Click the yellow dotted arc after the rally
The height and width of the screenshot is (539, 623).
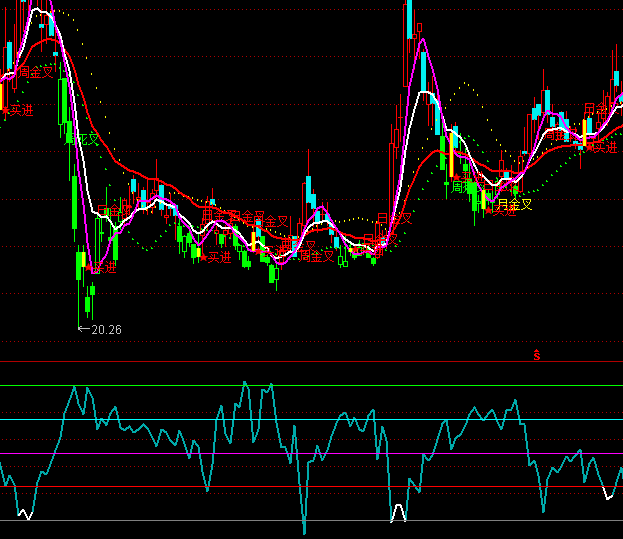tap(465, 86)
